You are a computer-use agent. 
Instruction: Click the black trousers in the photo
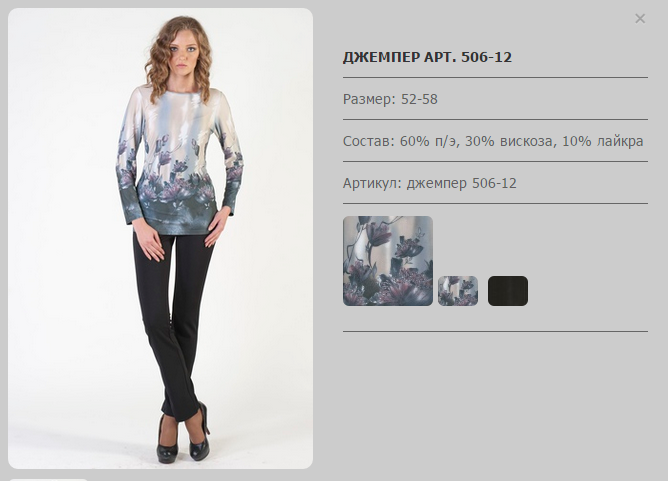tap(173, 324)
